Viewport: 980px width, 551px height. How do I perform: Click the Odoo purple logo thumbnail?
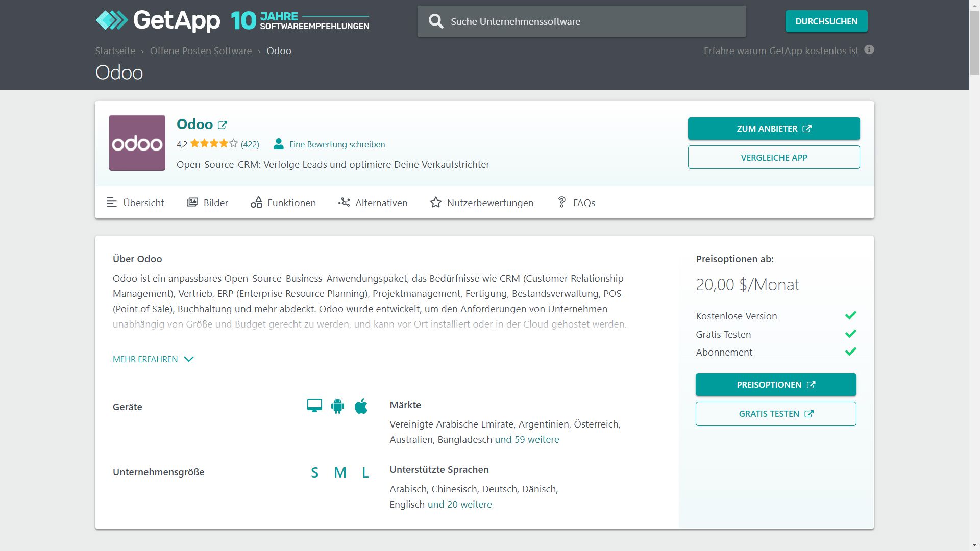137,143
